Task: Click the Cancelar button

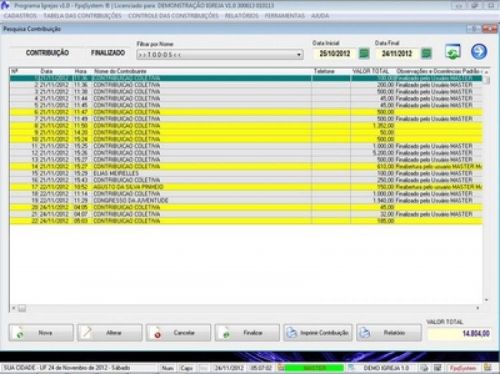Action: click(x=178, y=333)
